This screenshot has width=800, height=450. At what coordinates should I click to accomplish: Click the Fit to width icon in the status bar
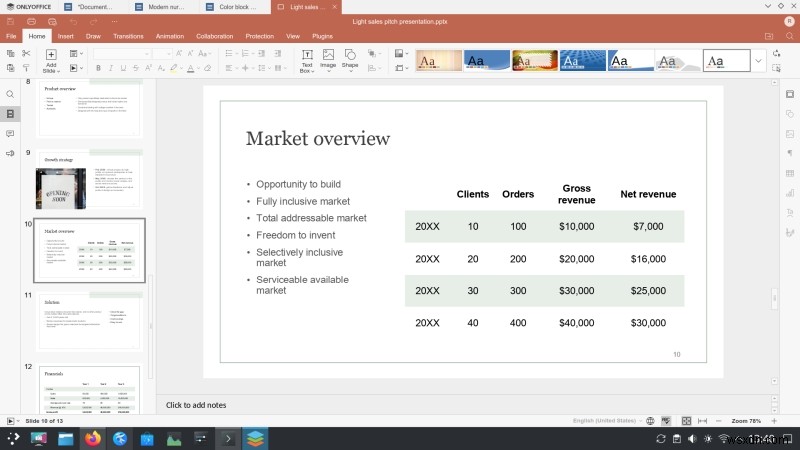coord(703,421)
